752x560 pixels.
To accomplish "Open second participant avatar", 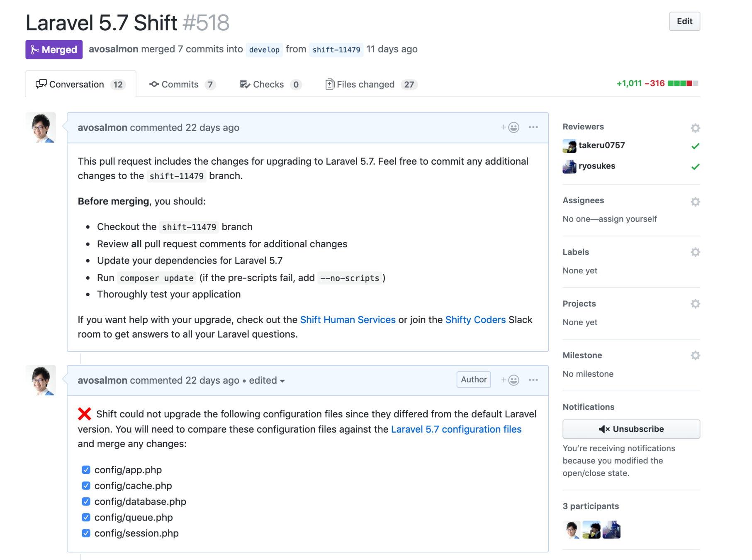I will (x=591, y=530).
